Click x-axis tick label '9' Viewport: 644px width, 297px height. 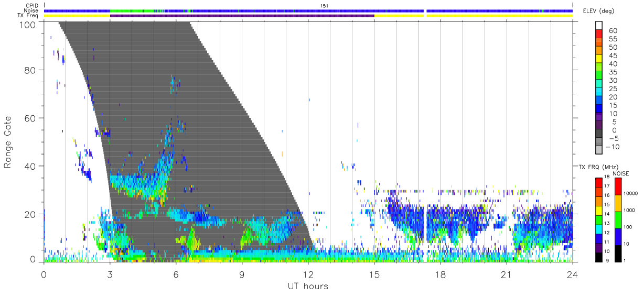242,274
